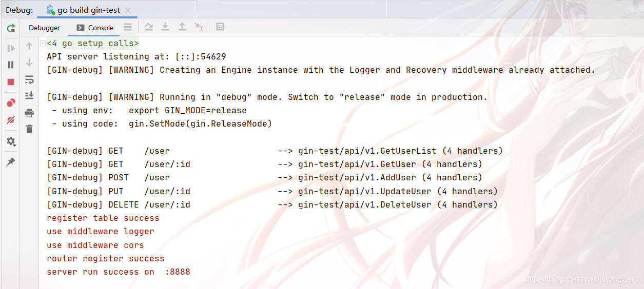Print console output icon
644x289 pixels.
pyautogui.click(x=29, y=113)
